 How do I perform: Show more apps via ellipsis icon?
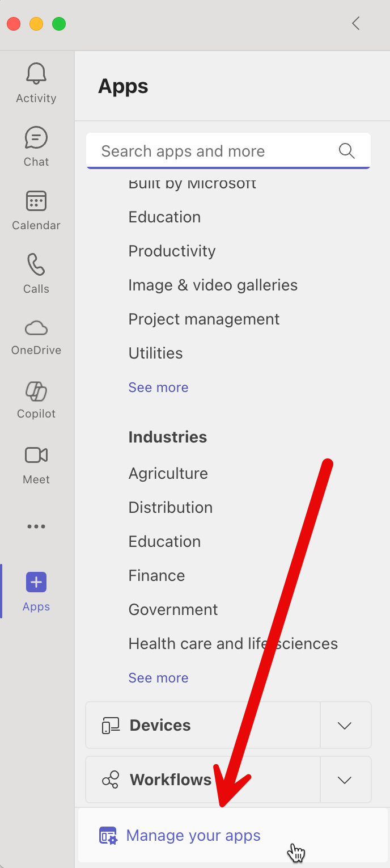(x=36, y=526)
